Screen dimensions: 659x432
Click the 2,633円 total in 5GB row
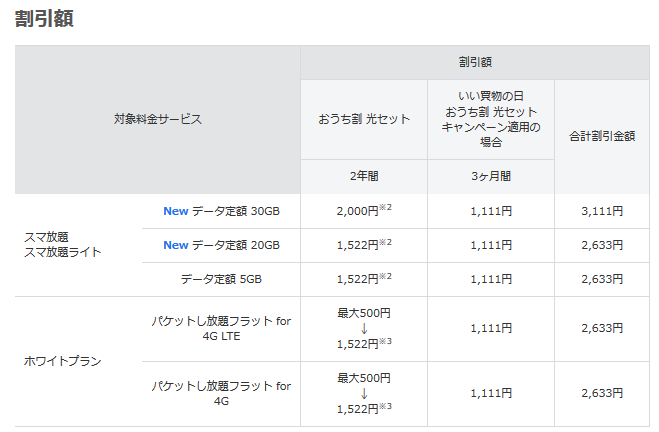tap(602, 279)
